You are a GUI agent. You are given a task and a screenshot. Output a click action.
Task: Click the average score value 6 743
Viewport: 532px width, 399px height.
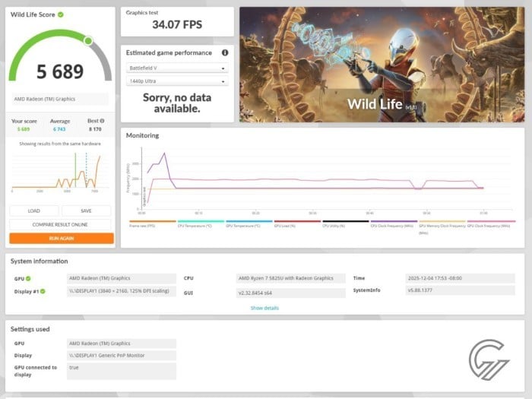pyautogui.click(x=59, y=129)
